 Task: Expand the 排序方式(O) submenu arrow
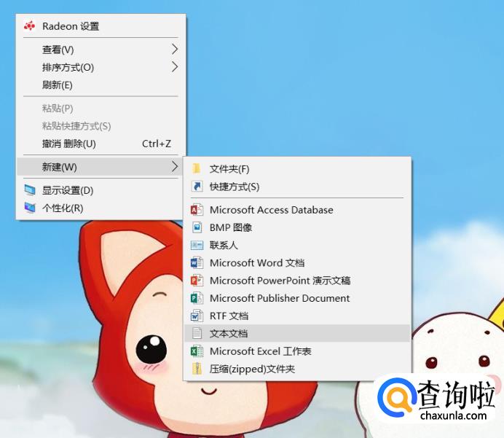pos(175,67)
